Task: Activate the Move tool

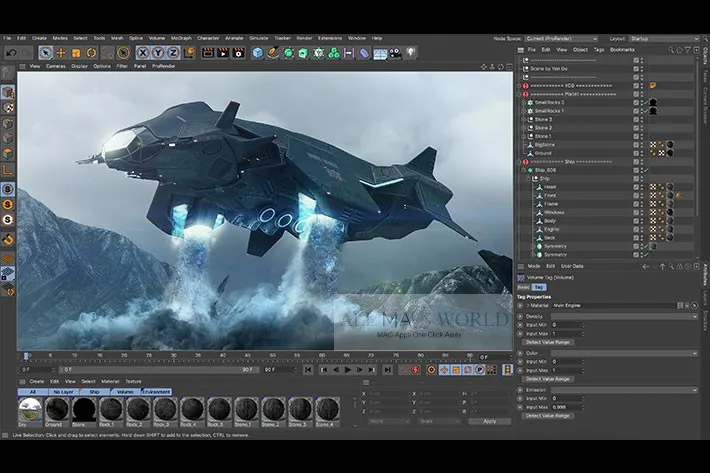Action: pyautogui.click(x=61, y=53)
